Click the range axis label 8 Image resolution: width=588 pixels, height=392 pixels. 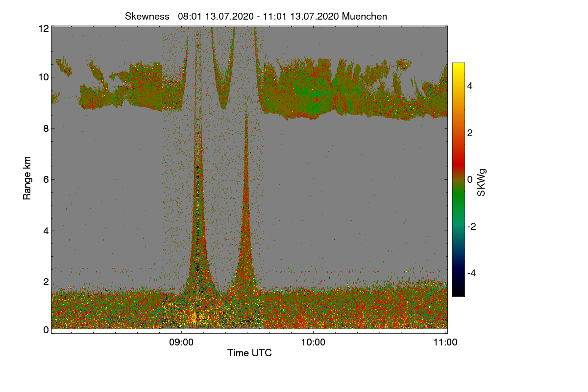[x=46, y=128]
